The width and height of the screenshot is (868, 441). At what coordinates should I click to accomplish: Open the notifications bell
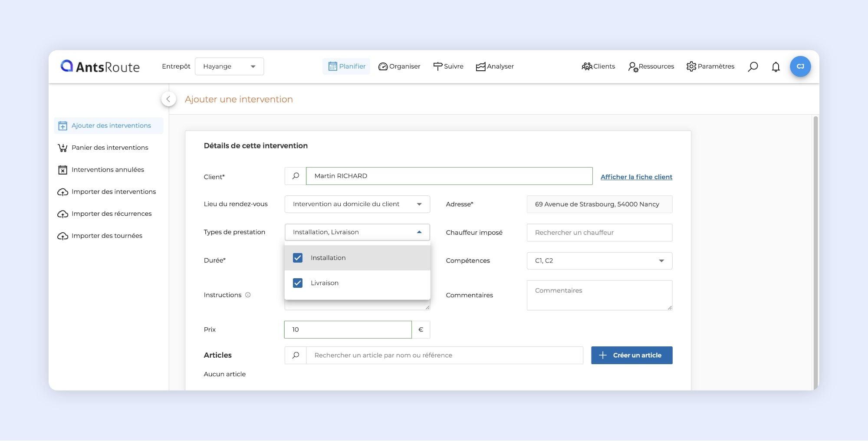tap(776, 67)
